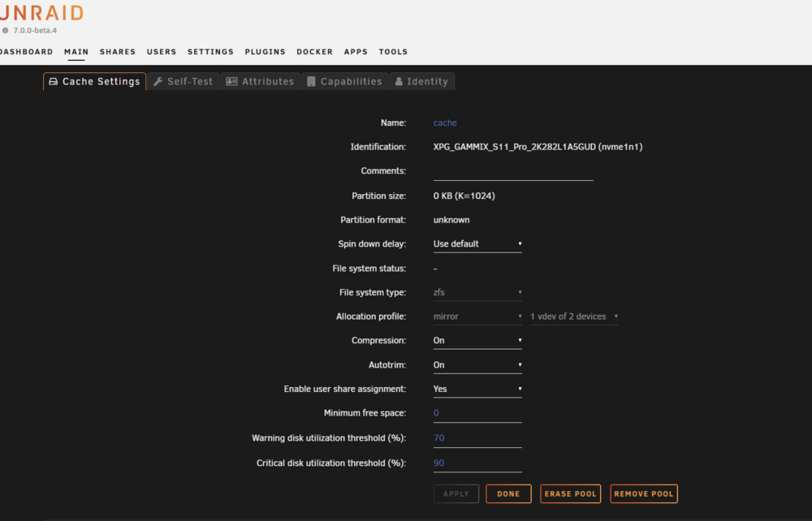Open the Main menu
The image size is (812, 521).
[x=76, y=52]
